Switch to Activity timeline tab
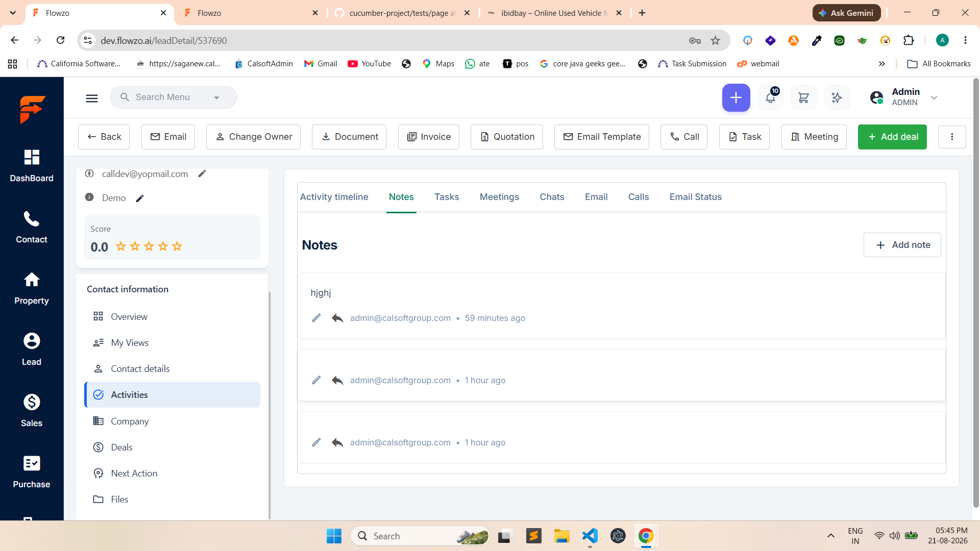Viewport: 980px width, 551px height. point(334,197)
